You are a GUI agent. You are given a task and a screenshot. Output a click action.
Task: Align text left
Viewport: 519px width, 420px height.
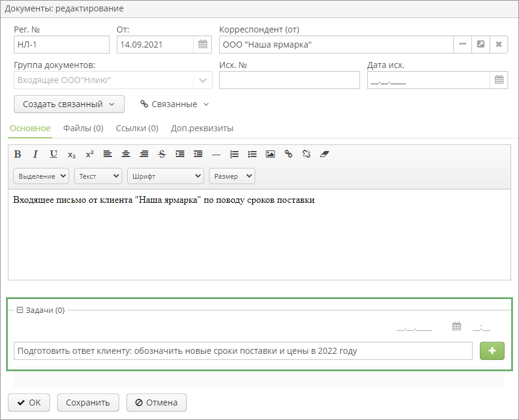tap(108, 154)
